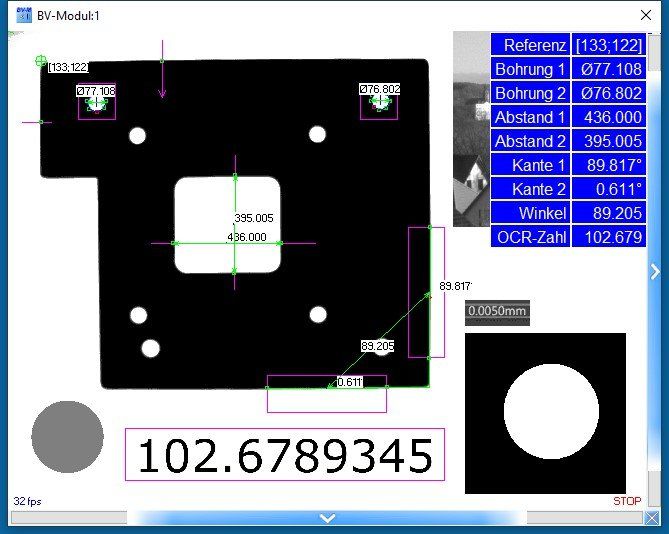Screen dimensions: 669x534
Task: Select the Referenz label cell
Action: (530, 45)
